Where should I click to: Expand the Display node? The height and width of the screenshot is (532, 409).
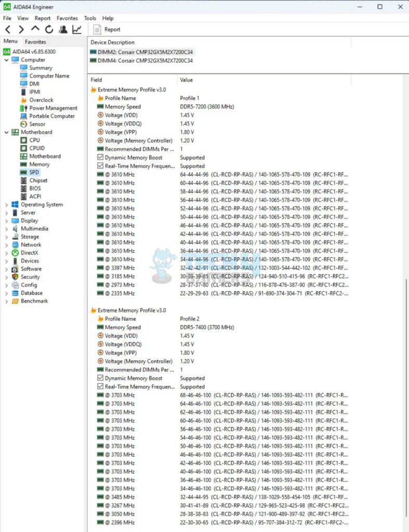click(6, 221)
